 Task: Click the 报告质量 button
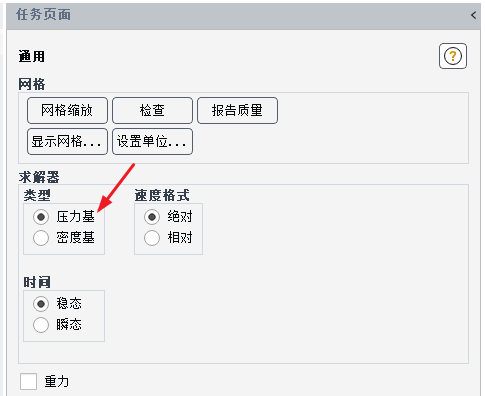(237, 110)
